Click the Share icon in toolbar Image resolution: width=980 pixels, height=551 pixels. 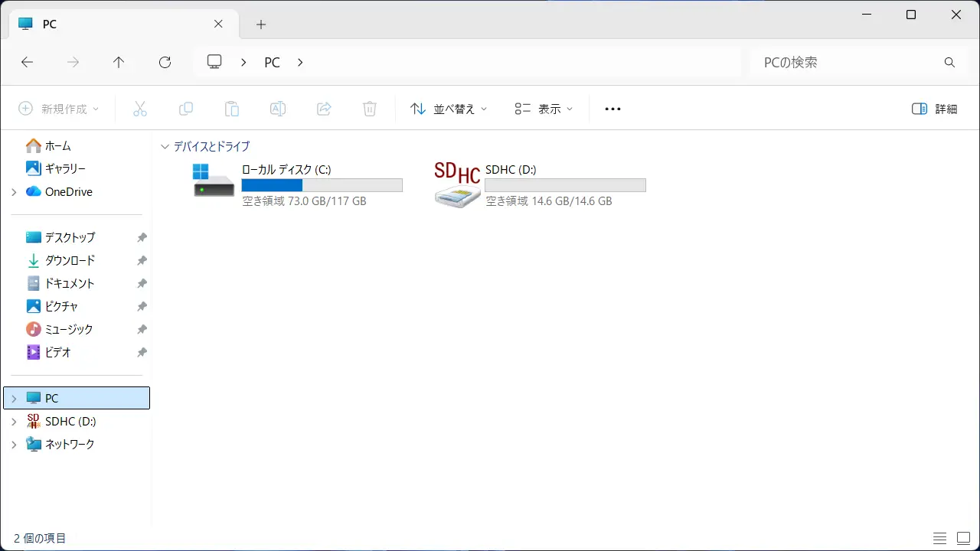point(324,109)
